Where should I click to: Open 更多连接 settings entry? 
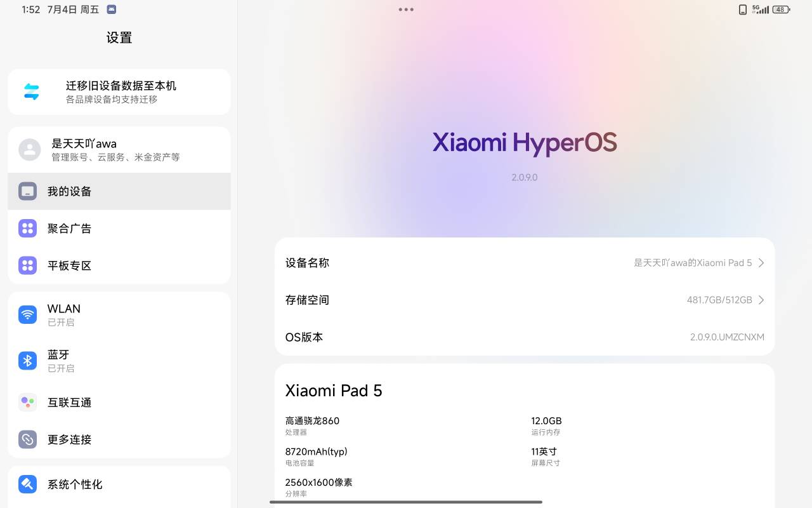coord(119,439)
